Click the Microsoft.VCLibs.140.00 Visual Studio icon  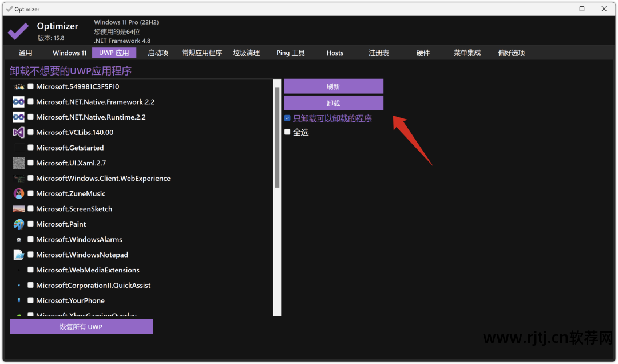[19, 132]
